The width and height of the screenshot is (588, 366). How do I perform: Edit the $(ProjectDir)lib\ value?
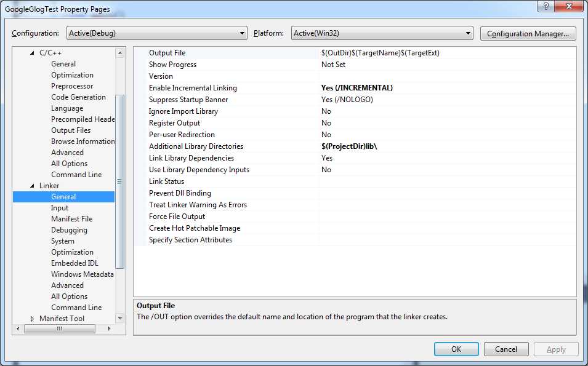(348, 146)
